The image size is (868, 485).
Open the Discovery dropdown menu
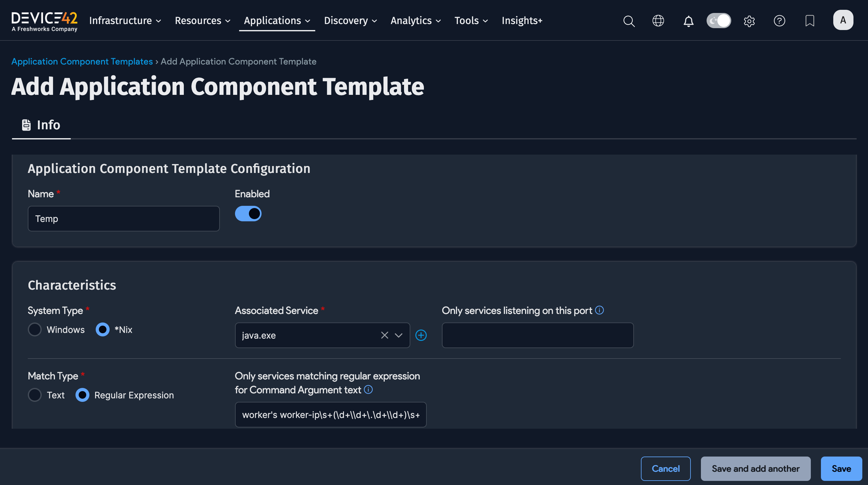[x=350, y=21]
